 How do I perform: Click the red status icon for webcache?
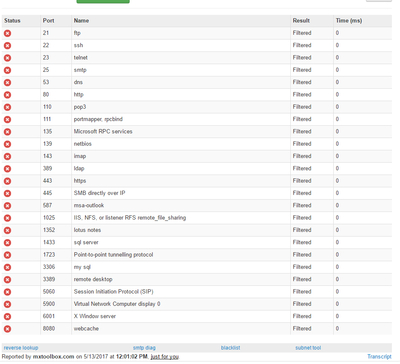7,329
